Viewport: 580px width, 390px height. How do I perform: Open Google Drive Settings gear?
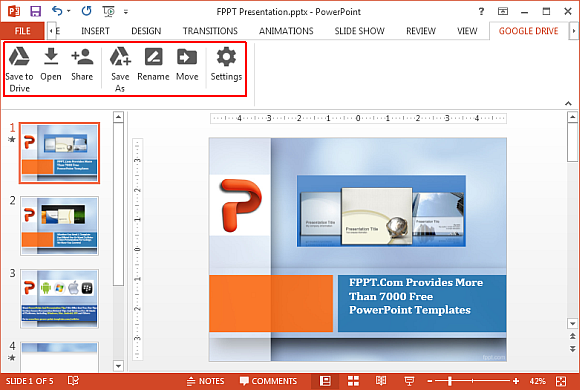click(226, 64)
